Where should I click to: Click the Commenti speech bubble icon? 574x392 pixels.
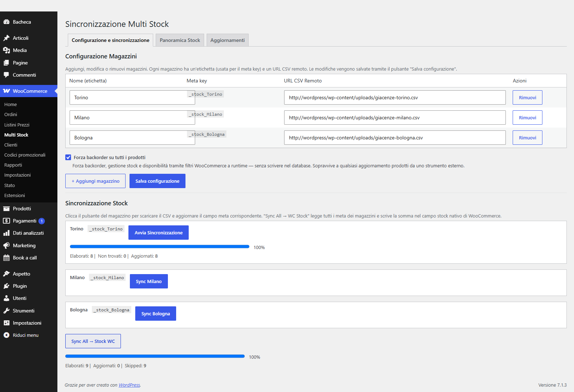[6, 75]
